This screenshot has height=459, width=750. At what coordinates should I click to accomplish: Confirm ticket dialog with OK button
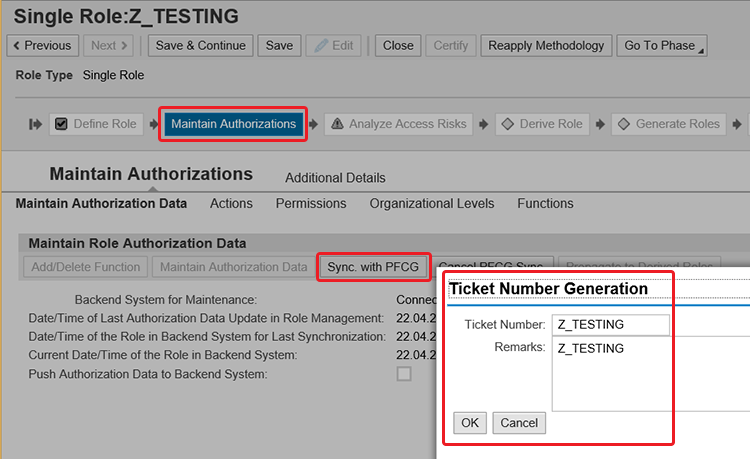coord(470,423)
